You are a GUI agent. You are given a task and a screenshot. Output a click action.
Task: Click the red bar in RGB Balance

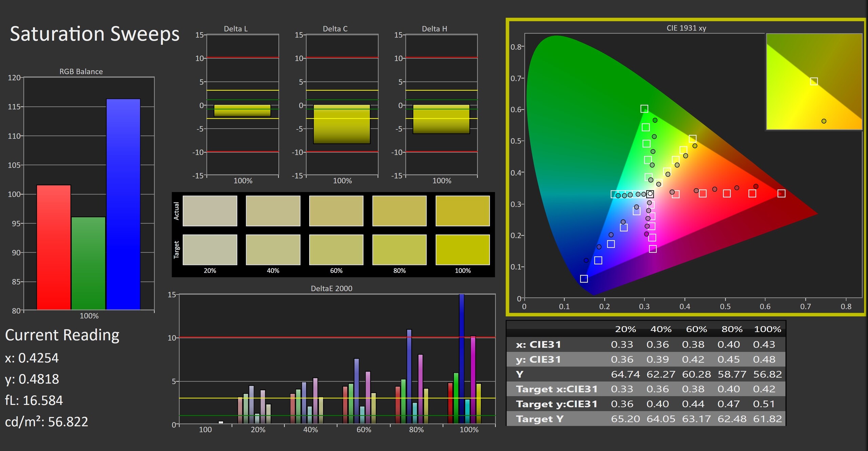point(54,247)
